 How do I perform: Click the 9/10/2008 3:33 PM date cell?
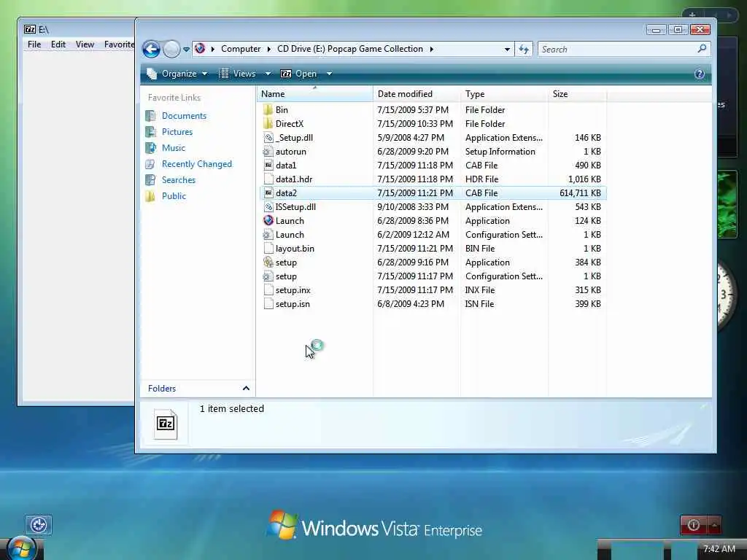[413, 206]
